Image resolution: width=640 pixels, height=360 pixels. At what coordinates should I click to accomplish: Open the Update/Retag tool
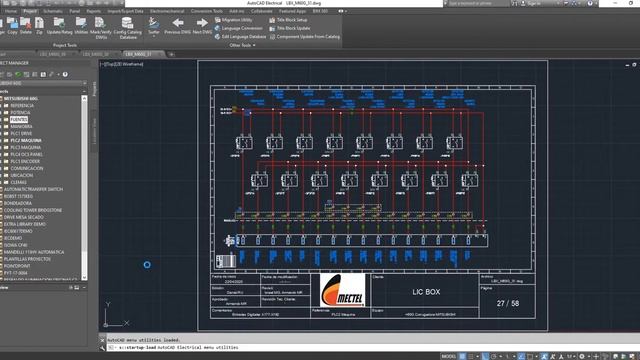[x=59, y=26]
